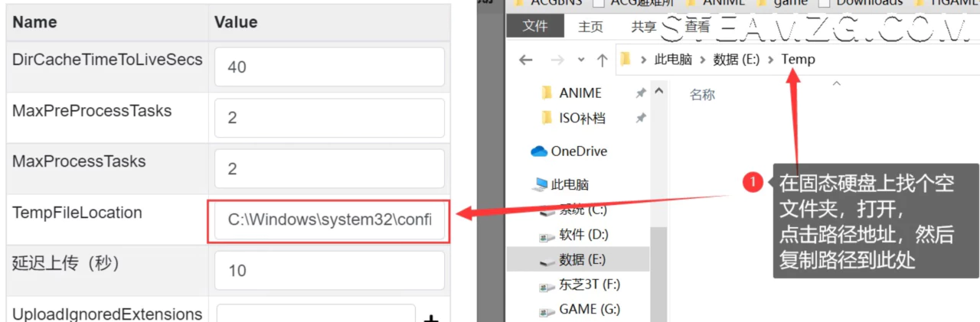
Task: Select the ANIME quick access folder
Action: click(x=580, y=93)
